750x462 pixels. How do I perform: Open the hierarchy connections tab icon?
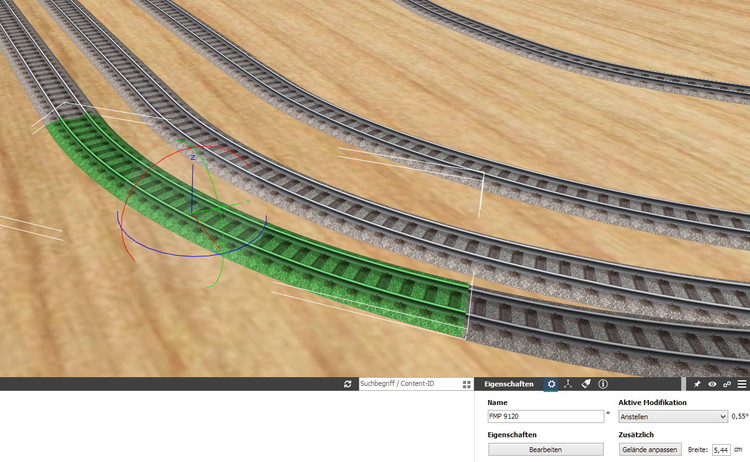tap(568, 384)
